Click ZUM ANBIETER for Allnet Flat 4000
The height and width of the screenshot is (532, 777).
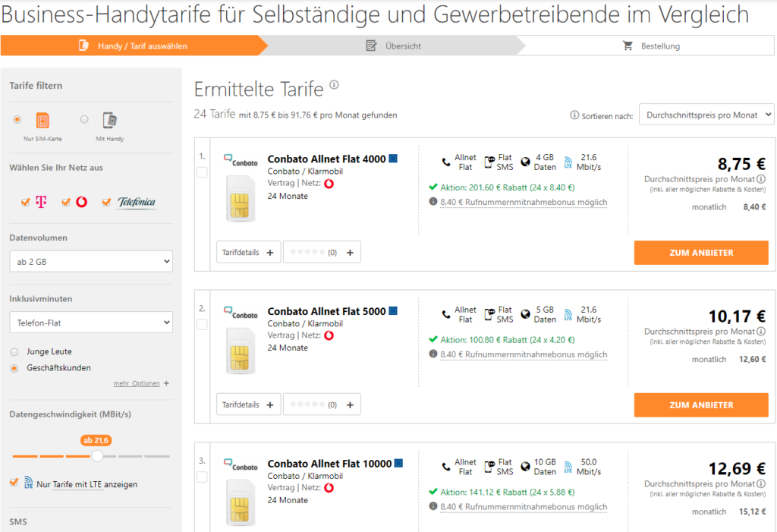point(701,253)
